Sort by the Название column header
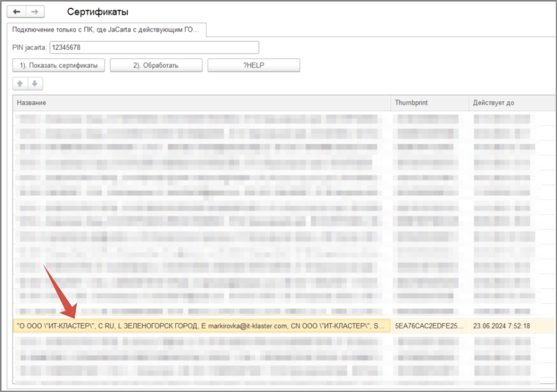Image resolution: width=557 pixels, height=392 pixels. click(x=202, y=103)
